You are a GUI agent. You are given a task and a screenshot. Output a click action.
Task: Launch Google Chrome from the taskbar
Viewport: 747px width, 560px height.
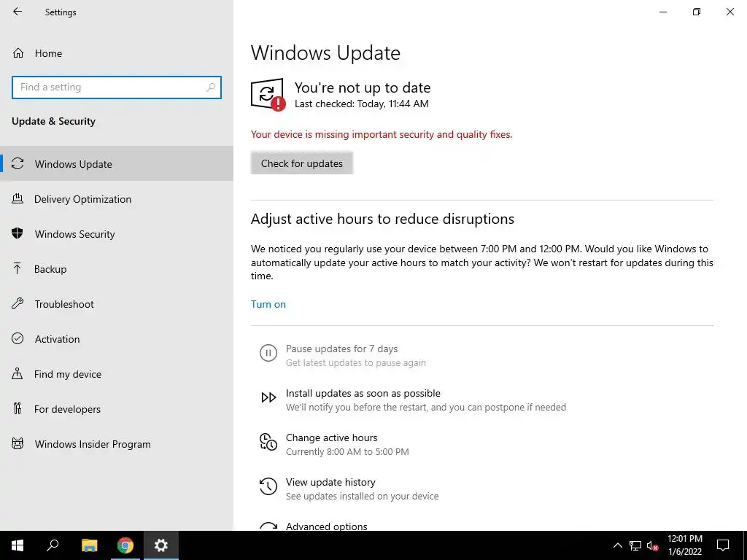pos(125,545)
